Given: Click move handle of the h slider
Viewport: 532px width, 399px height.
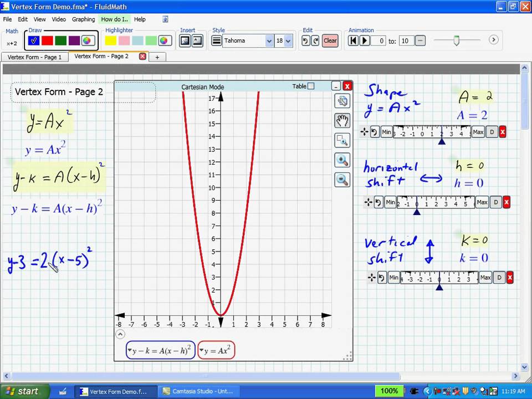Looking at the screenshot, I should click(x=368, y=202).
